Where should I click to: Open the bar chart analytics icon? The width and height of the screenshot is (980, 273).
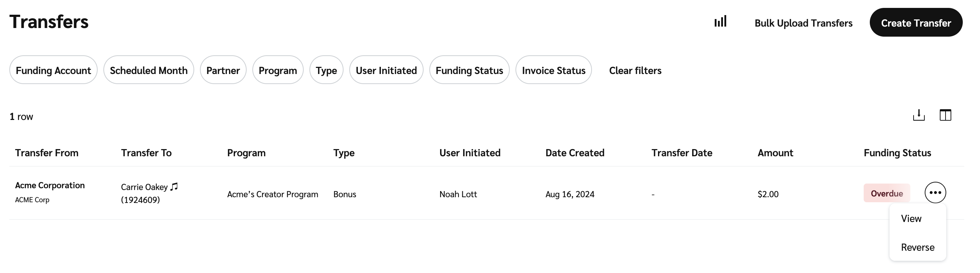click(720, 22)
